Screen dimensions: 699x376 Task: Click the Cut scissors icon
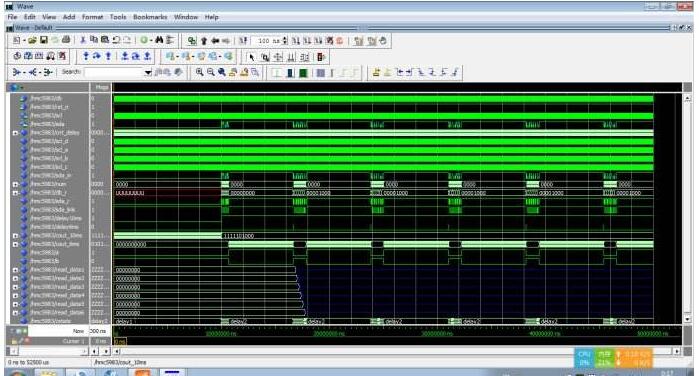83,40
